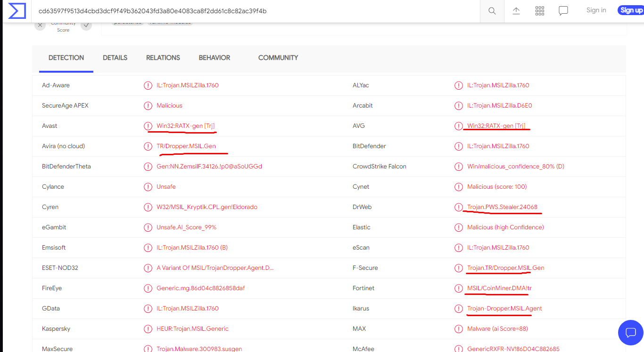Click the file hash search field
The height and width of the screenshot is (352, 644).
(256, 11)
